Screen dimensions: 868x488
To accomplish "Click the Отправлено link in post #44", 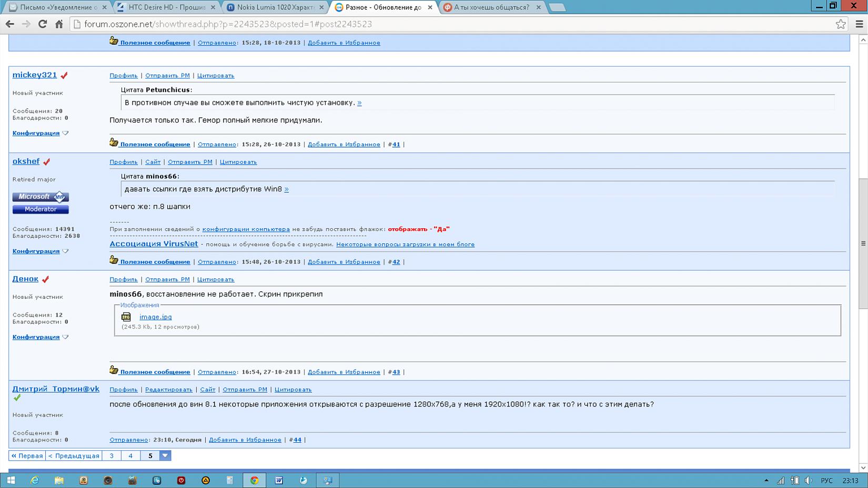I will pyautogui.click(x=129, y=440).
